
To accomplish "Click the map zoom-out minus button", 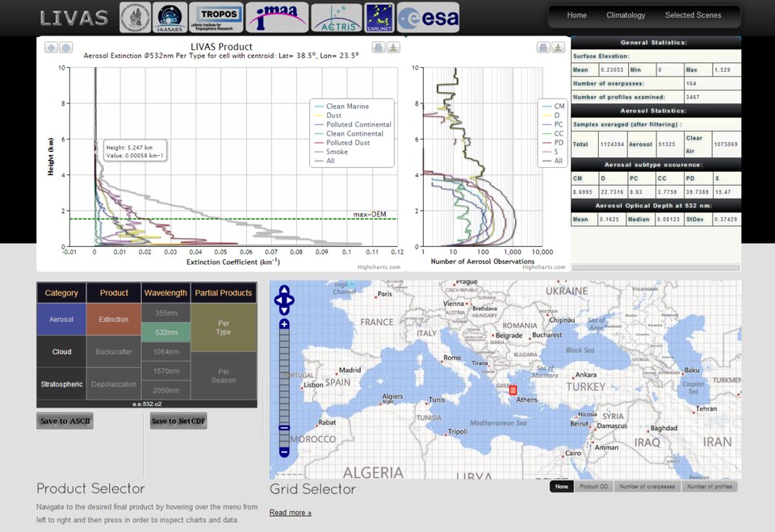I will pyautogui.click(x=283, y=452).
